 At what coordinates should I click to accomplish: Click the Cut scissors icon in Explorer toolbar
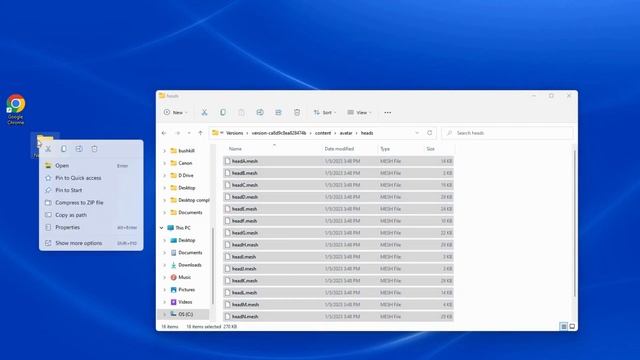(x=204, y=113)
